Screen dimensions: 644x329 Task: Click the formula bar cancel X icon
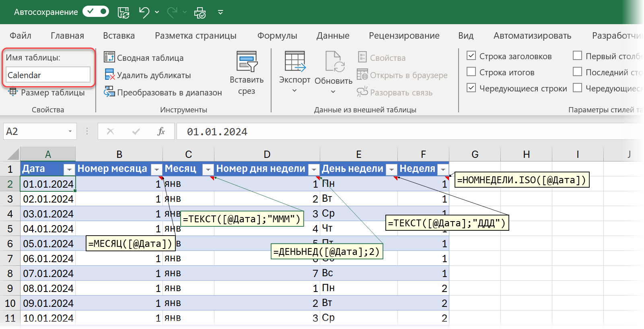pos(111,131)
